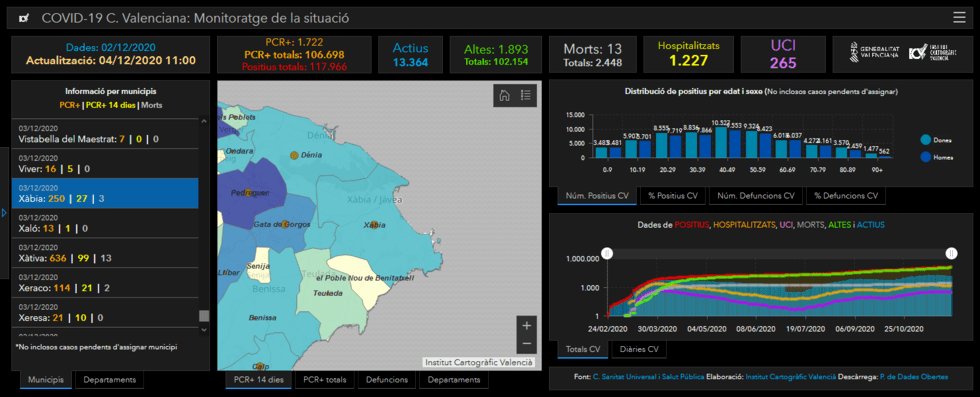The image size is (980, 397).
Task: Expand the left side panel arrow
Action: [x=4, y=213]
